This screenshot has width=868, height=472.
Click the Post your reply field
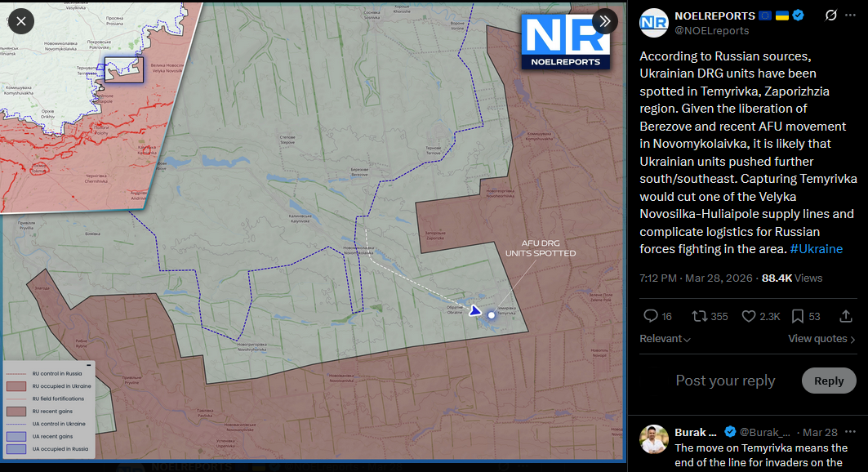[725, 381]
